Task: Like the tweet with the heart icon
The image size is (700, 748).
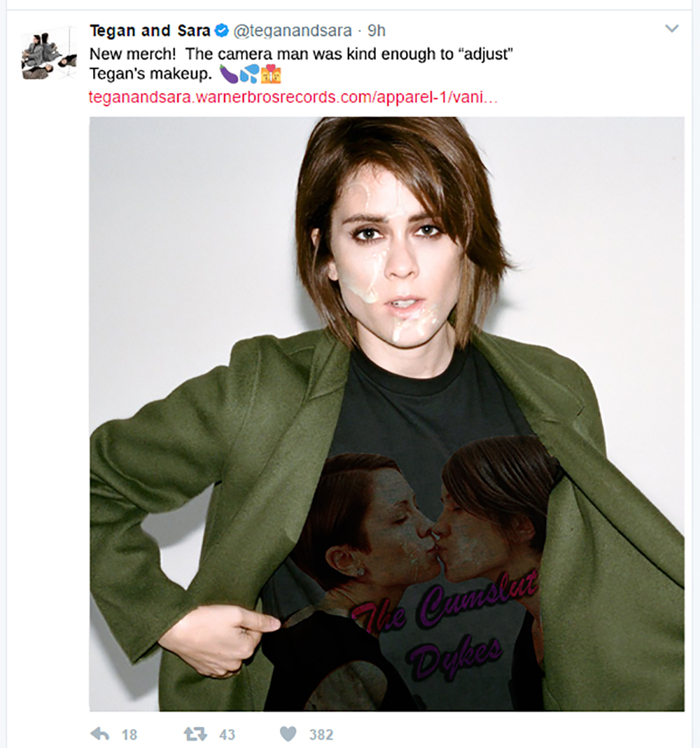Action: 288,734
